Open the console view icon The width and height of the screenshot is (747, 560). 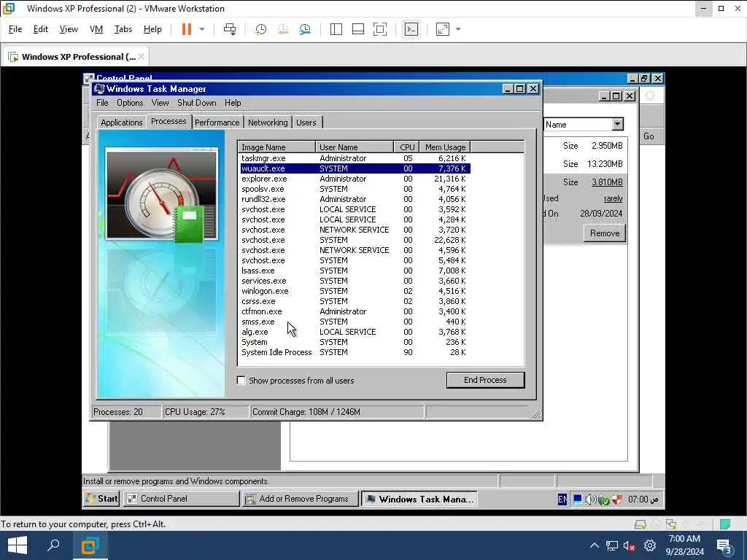tap(411, 29)
